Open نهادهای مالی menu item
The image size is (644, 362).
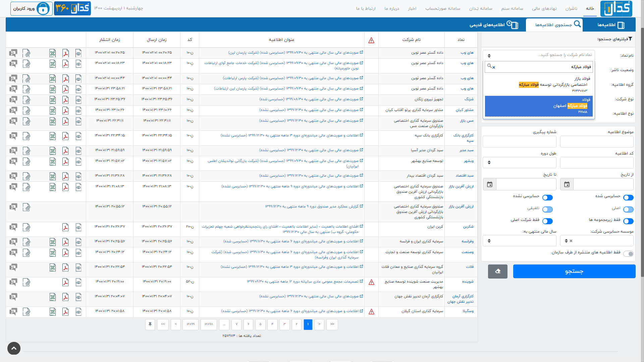[544, 8]
